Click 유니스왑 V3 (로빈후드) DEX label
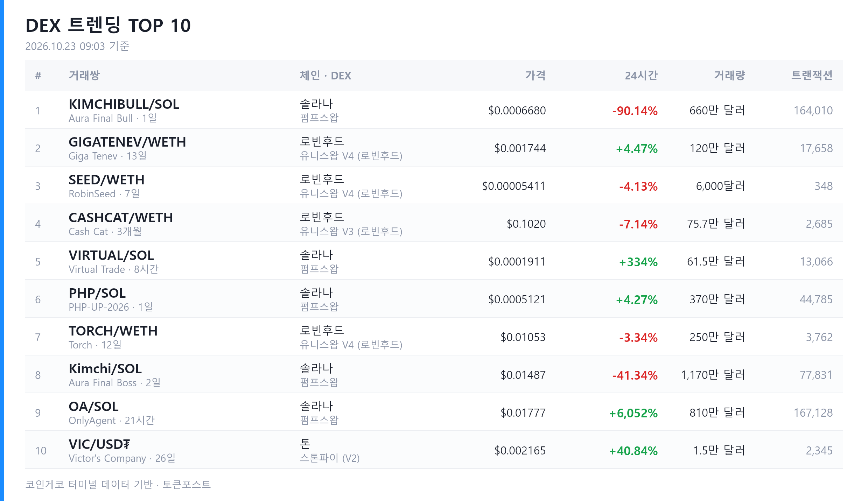 pyautogui.click(x=351, y=231)
